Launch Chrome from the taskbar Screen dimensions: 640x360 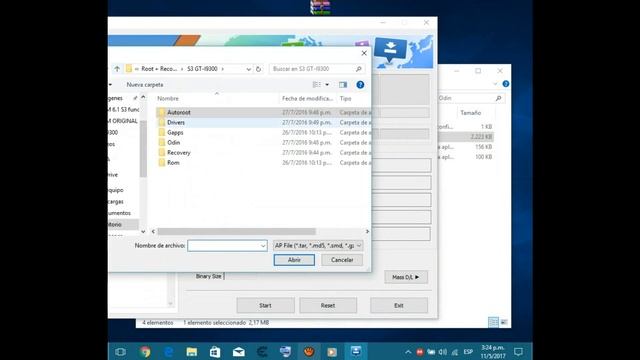pos(145,351)
